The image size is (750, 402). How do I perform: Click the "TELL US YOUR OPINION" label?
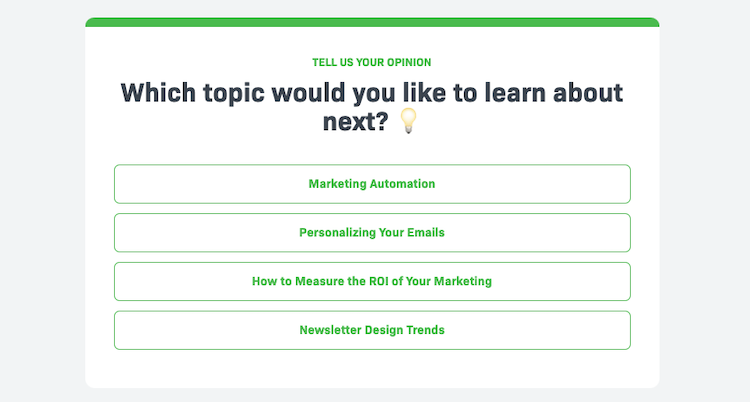click(x=372, y=62)
